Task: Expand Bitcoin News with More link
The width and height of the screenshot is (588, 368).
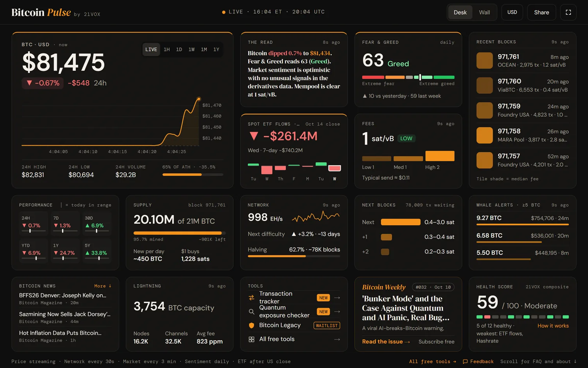Action: coord(103,286)
